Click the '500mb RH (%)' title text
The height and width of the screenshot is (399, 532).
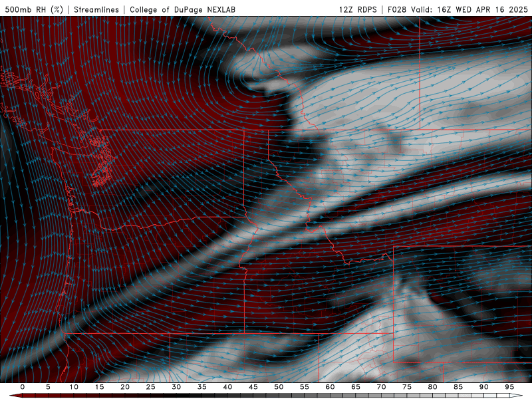[x=34, y=9]
